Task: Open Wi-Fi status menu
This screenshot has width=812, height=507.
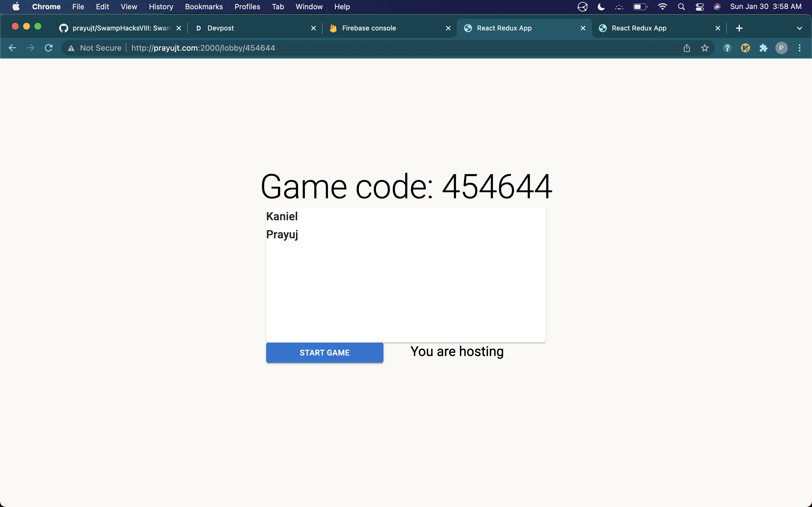Action: coord(662,7)
